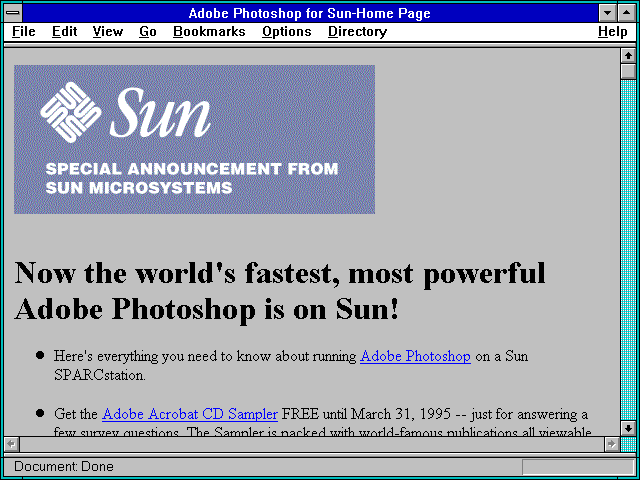Click the horizontal scrollbar right arrow
Image resolution: width=640 pixels, height=480 pixels.
[x=611, y=444]
